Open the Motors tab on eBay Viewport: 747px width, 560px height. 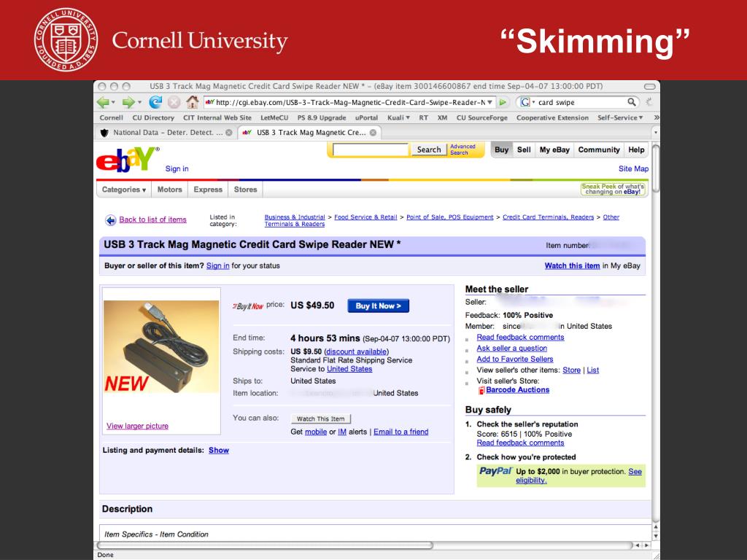169,190
